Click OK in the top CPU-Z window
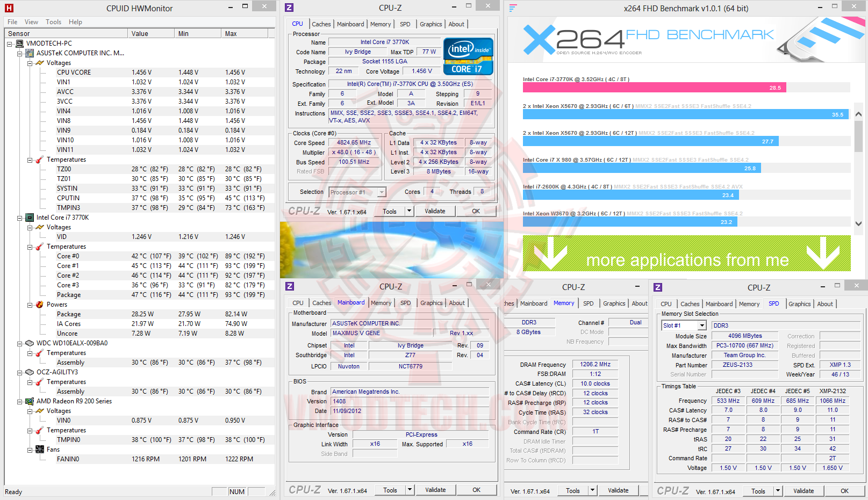The width and height of the screenshot is (868, 500). click(476, 211)
